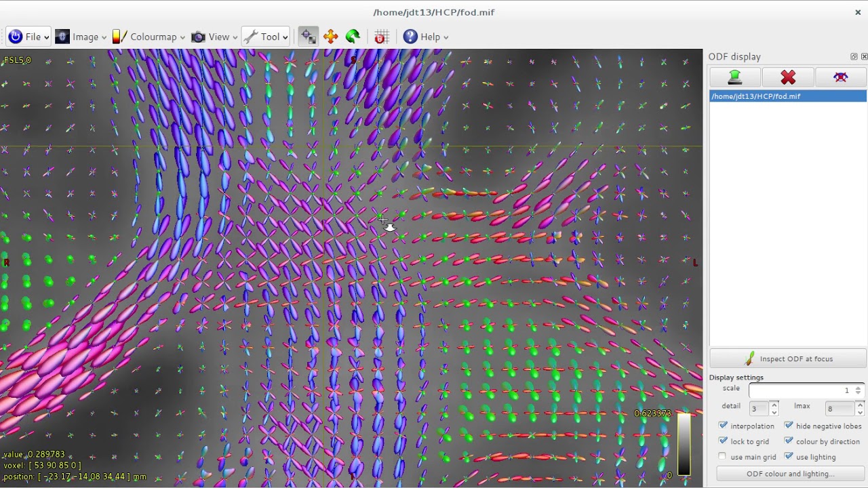The width and height of the screenshot is (868, 488).
Task: Close the ODF display panel
Action: [864, 57]
